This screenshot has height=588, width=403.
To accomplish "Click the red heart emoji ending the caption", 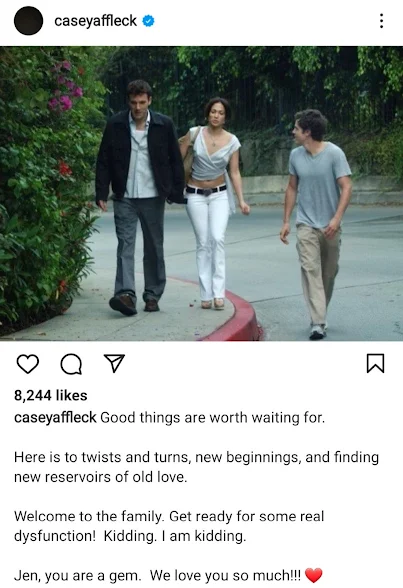I will (x=314, y=575).
